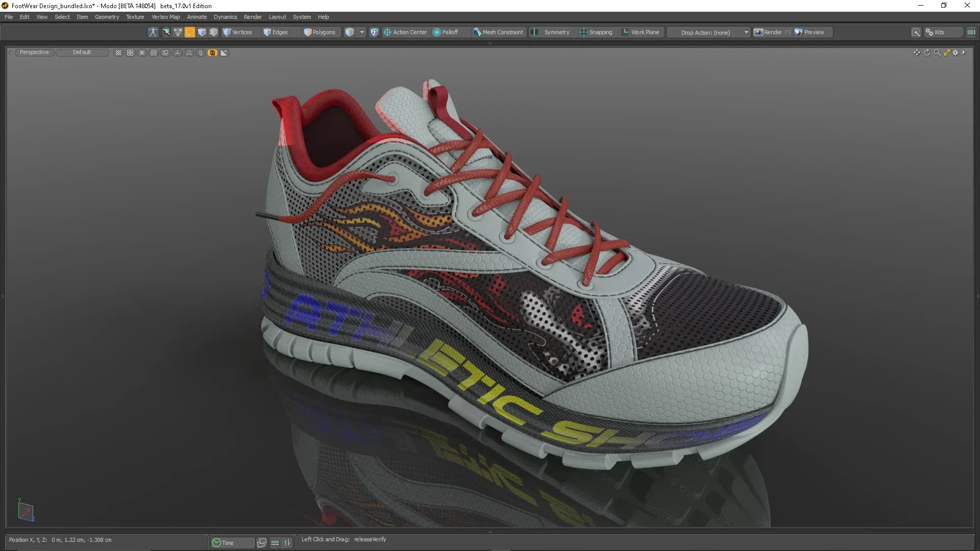Click the Time button in status bar
The height and width of the screenshot is (551, 980).
pos(232,543)
